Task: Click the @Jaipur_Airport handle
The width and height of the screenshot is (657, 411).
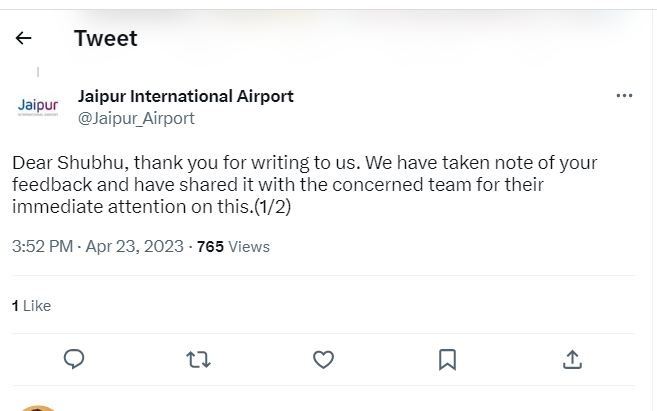Action: [136, 118]
